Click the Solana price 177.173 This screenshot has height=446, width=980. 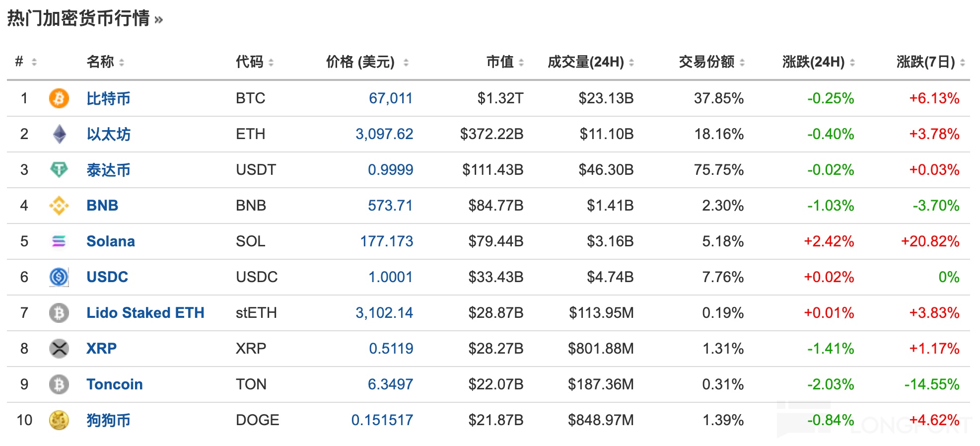[x=386, y=241]
